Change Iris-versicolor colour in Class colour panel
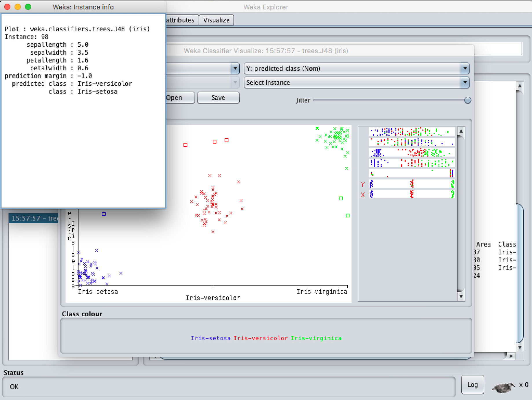 pos(261,338)
